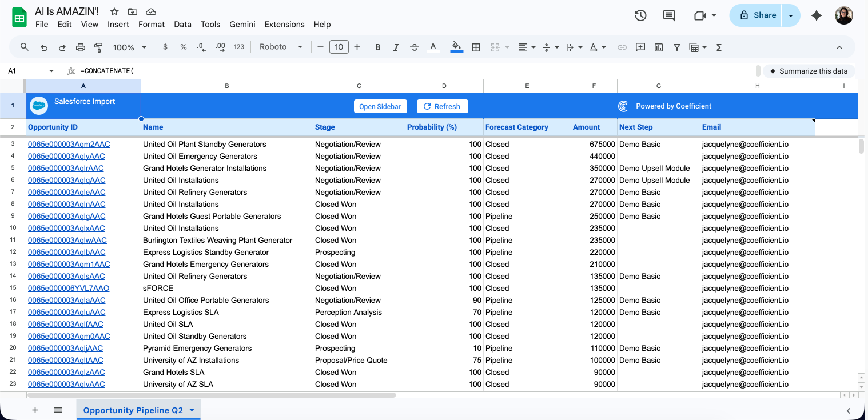Viewport: 868px width, 420px height.
Task: Increase font size with plus button
Action: (x=357, y=47)
